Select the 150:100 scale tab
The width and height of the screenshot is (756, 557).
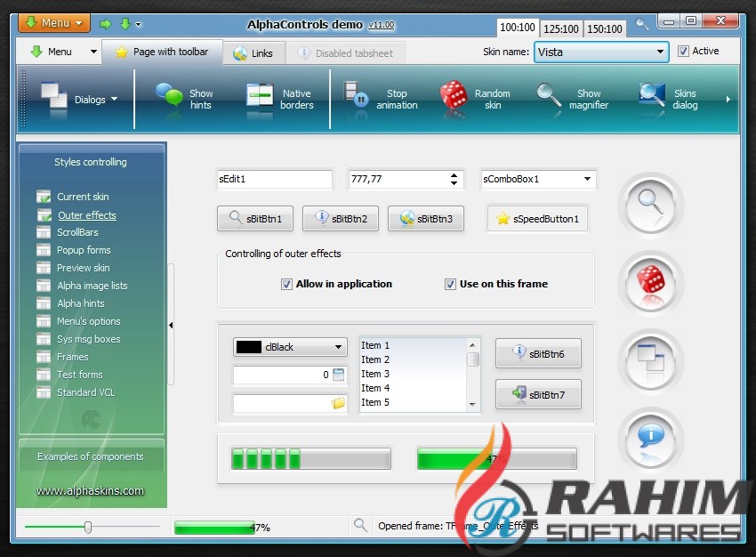click(x=605, y=29)
